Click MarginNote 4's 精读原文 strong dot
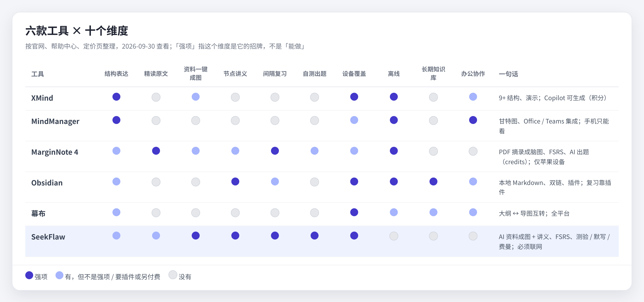 [x=156, y=151]
